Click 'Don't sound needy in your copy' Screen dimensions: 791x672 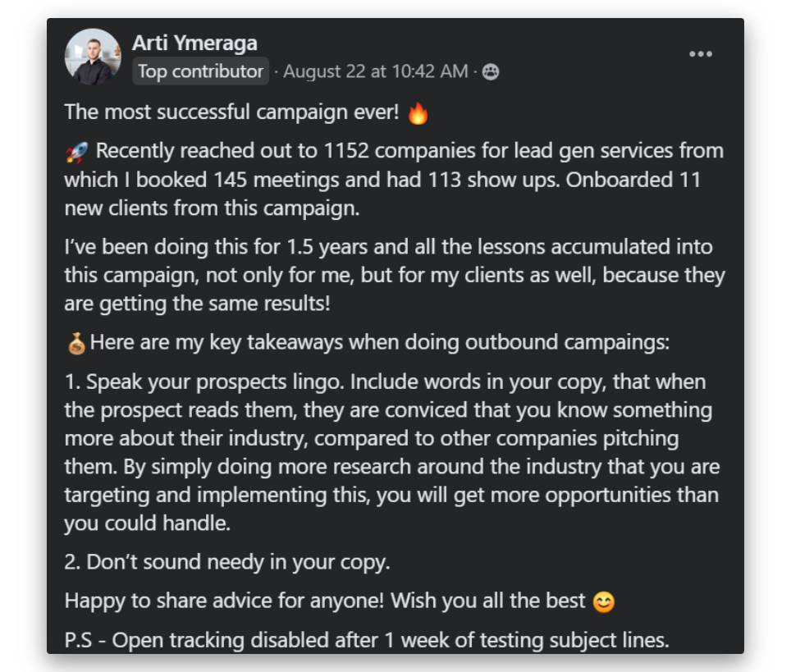pyautogui.click(x=238, y=562)
